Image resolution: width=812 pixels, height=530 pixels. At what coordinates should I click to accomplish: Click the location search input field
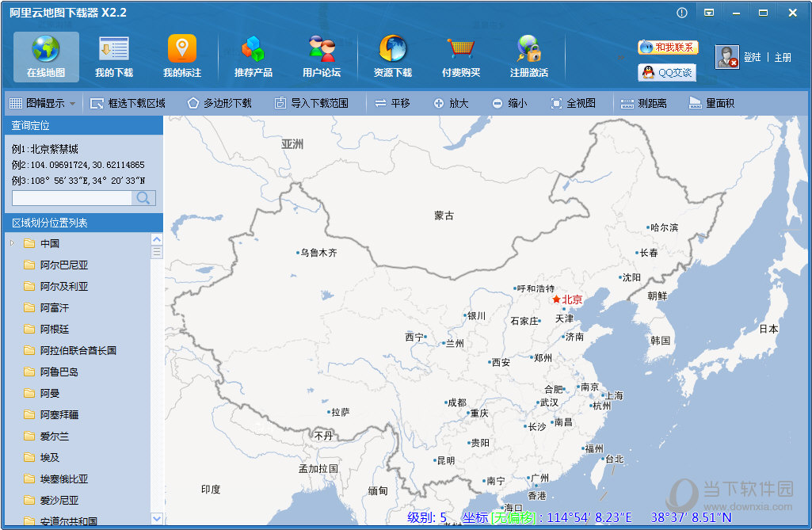72,198
